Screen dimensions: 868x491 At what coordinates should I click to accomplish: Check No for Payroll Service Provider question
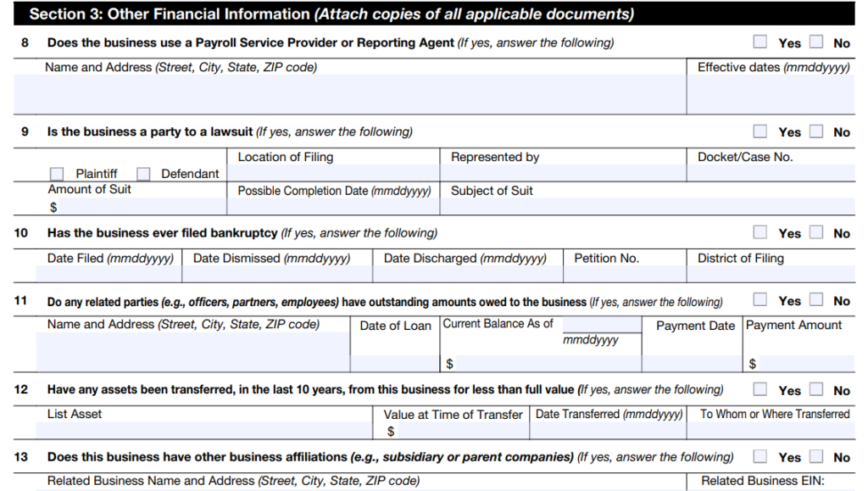coord(815,42)
